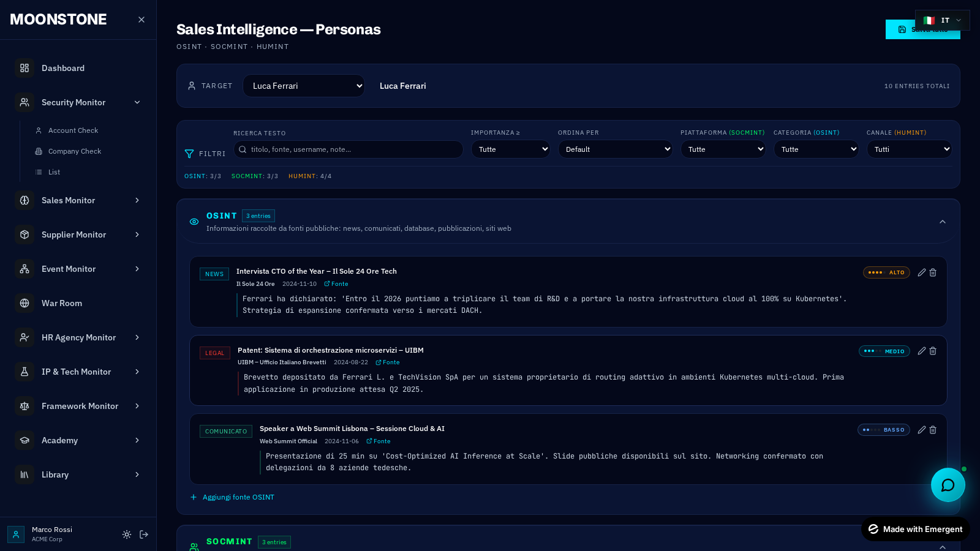Click the IP & Tech Monitor flask icon
The image size is (980, 551).
tap(24, 372)
